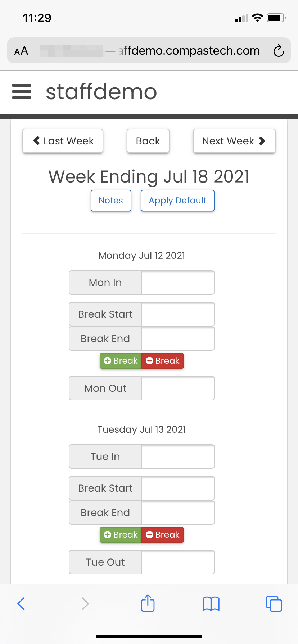Remove a break from Tuesday

pyautogui.click(x=163, y=535)
